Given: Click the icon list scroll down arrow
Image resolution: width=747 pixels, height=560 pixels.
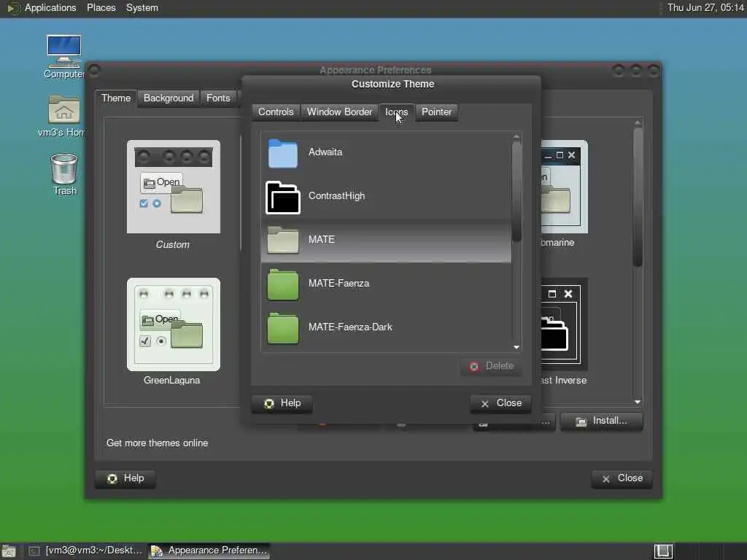Looking at the screenshot, I should pyautogui.click(x=516, y=348).
